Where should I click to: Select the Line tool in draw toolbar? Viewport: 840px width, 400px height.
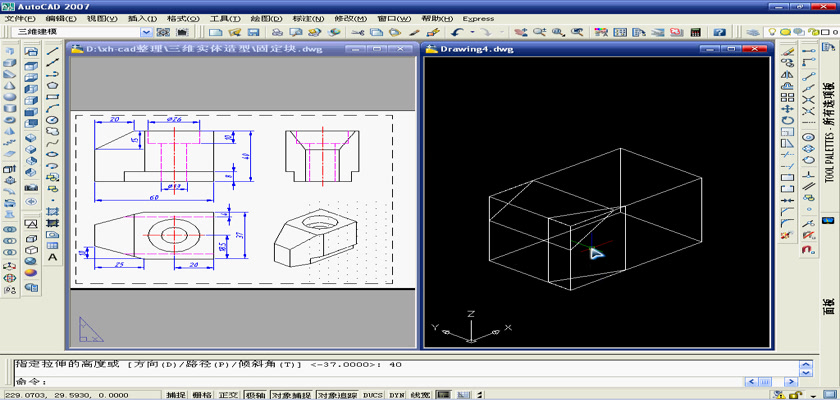tap(52, 49)
